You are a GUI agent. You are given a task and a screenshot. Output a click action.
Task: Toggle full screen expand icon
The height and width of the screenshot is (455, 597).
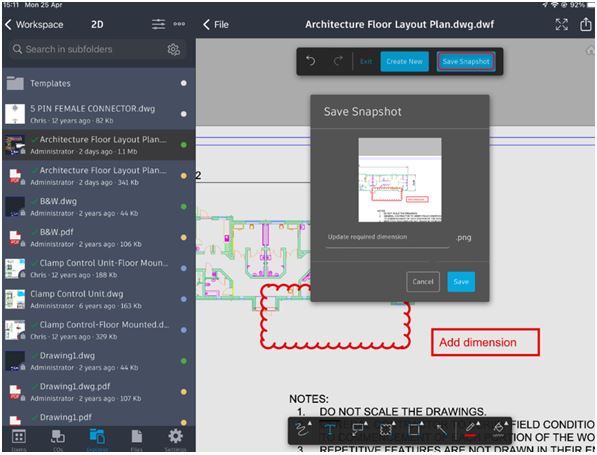[562, 24]
